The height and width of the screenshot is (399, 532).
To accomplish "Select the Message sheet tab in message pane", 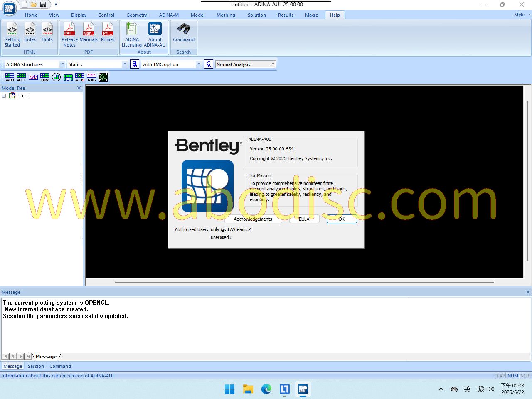I will coord(46,357).
